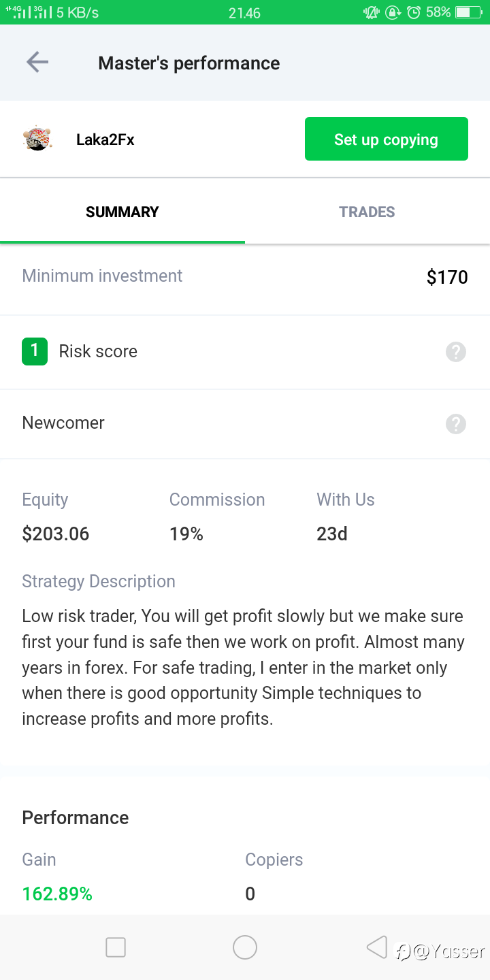Click the Set up copying button
This screenshot has width=490, height=980.
386,139
